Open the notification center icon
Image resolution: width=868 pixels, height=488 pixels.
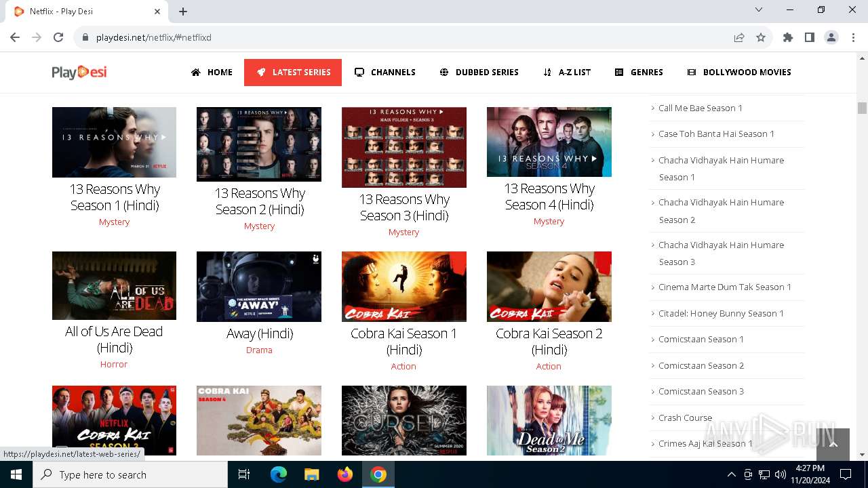846,474
